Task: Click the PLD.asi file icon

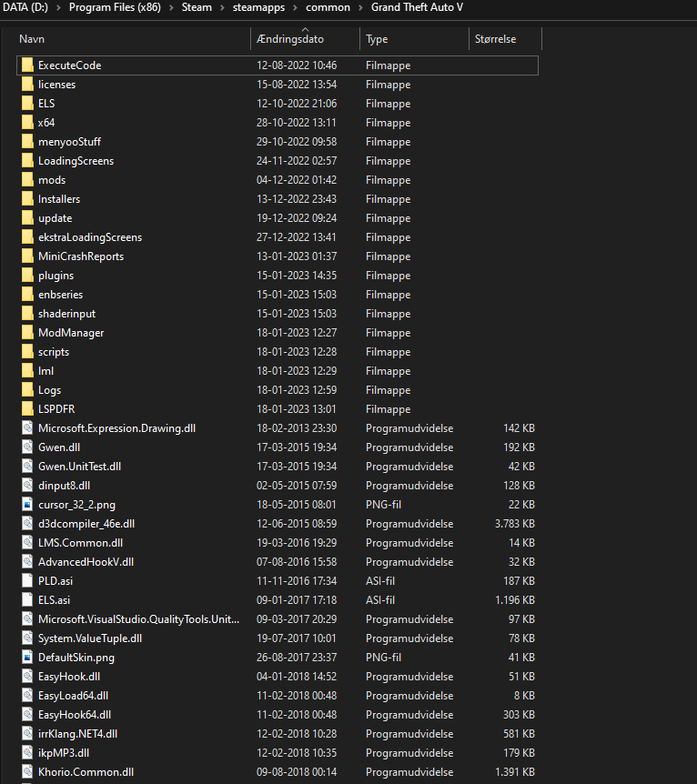Action: click(27, 581)
